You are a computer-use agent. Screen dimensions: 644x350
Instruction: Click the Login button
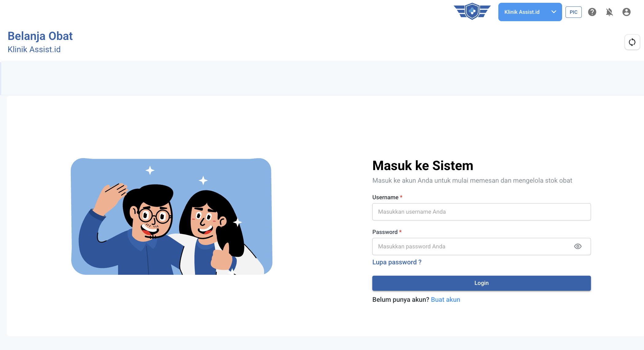point(481,283)
